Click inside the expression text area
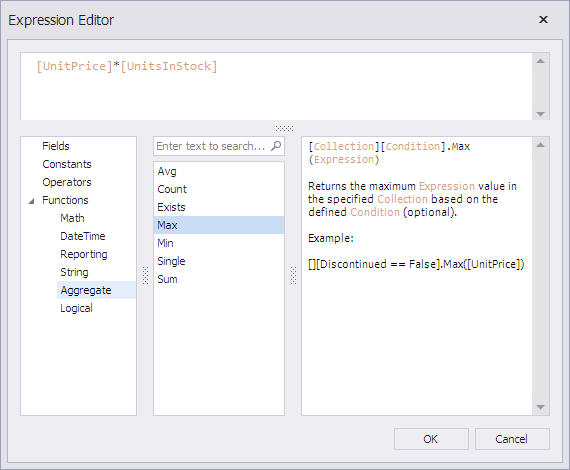This screenshot has width=570, height=470. (276, 87)
